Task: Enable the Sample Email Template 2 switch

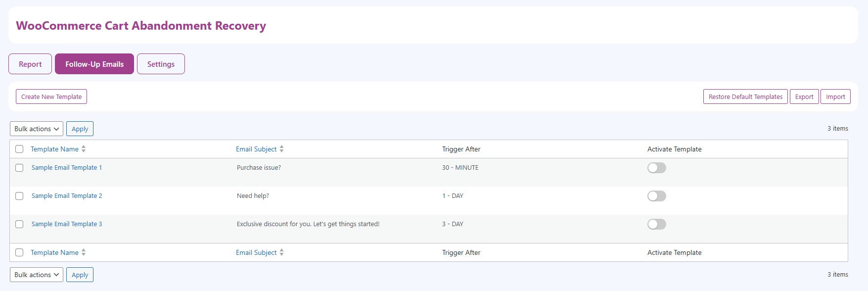Action: point(656,196)
